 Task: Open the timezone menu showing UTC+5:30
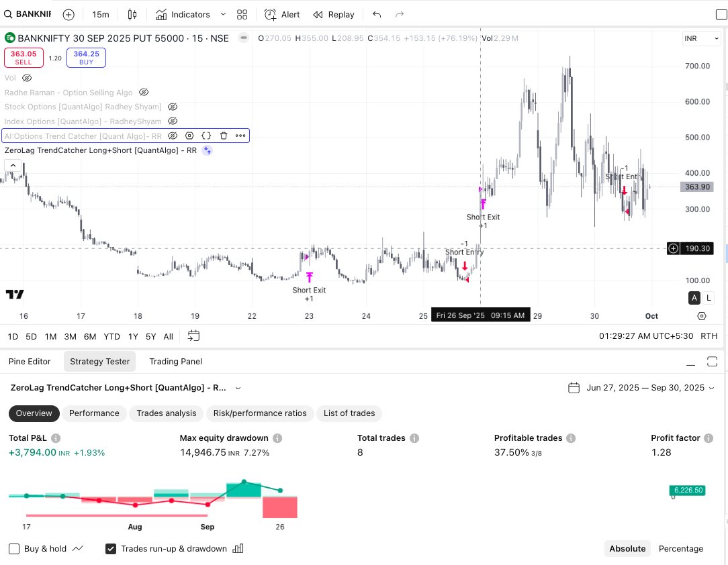pyautogui.click(x=646, y=336)
